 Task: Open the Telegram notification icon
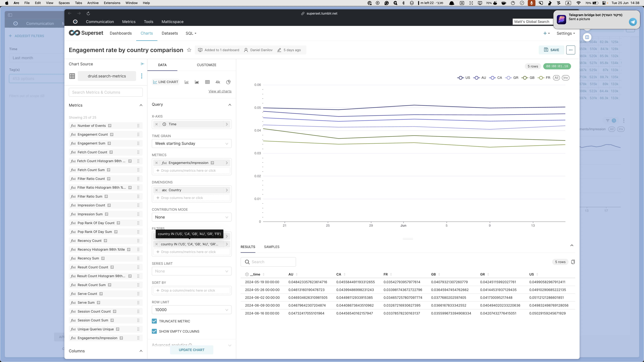[633, 22]
